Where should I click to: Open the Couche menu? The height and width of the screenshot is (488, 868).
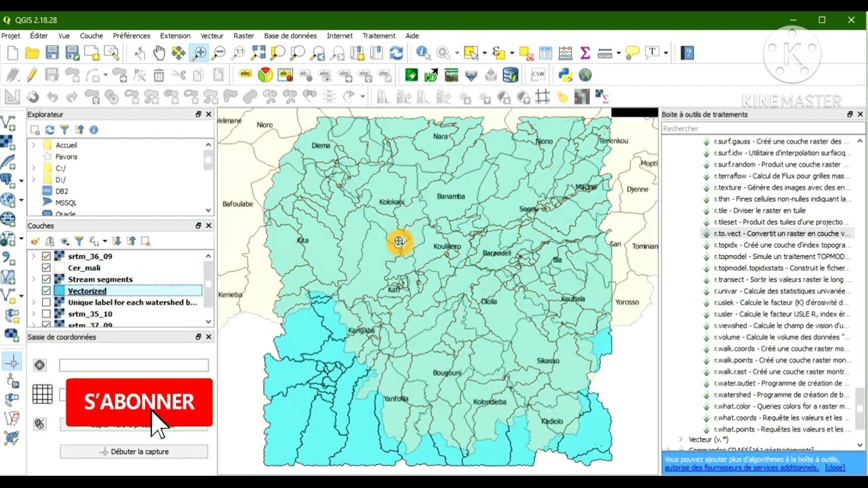tap(92, 36)
